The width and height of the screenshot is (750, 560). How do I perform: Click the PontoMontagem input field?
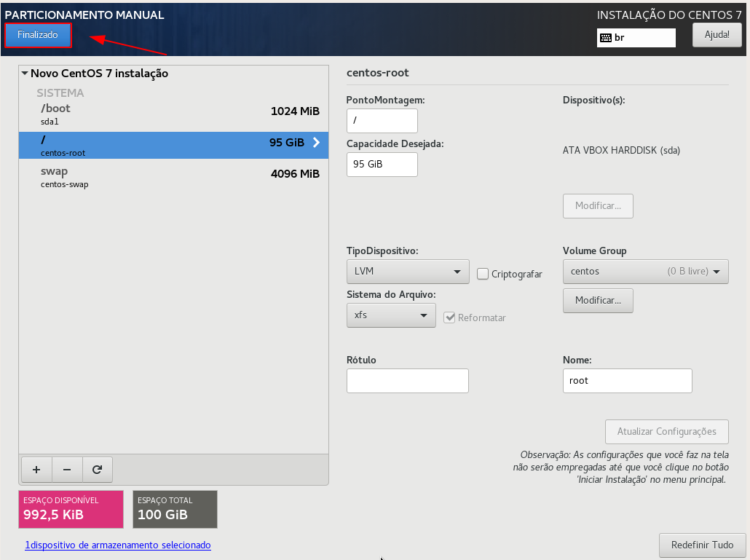coord(382,120)
